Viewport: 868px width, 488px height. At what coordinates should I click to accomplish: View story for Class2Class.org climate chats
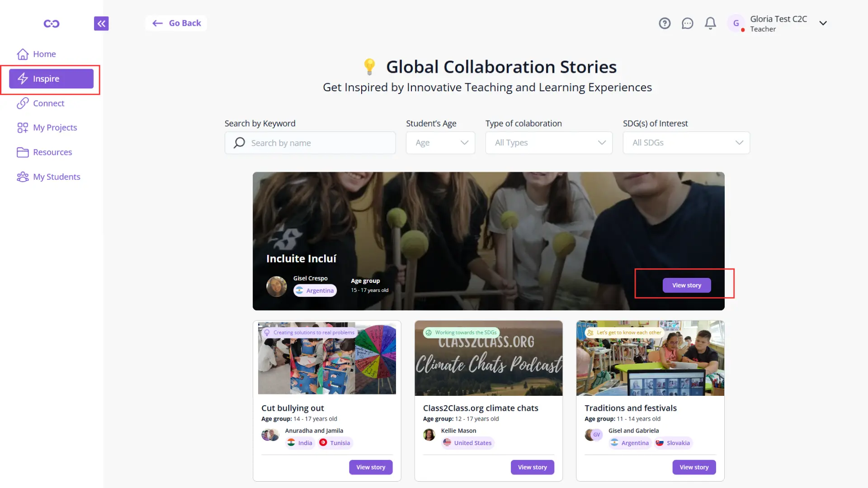533,467
